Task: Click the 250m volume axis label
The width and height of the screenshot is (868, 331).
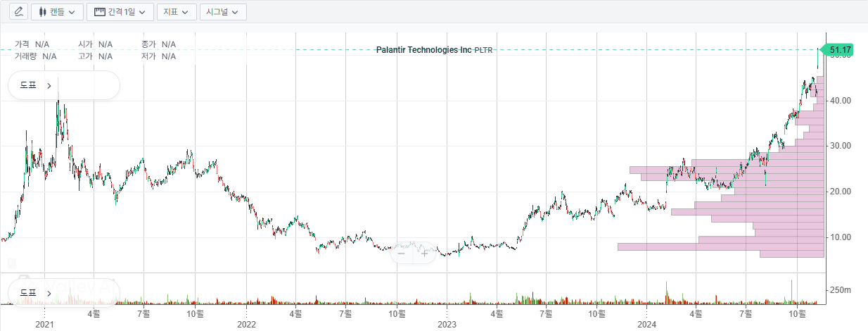Action: [841, 290]
